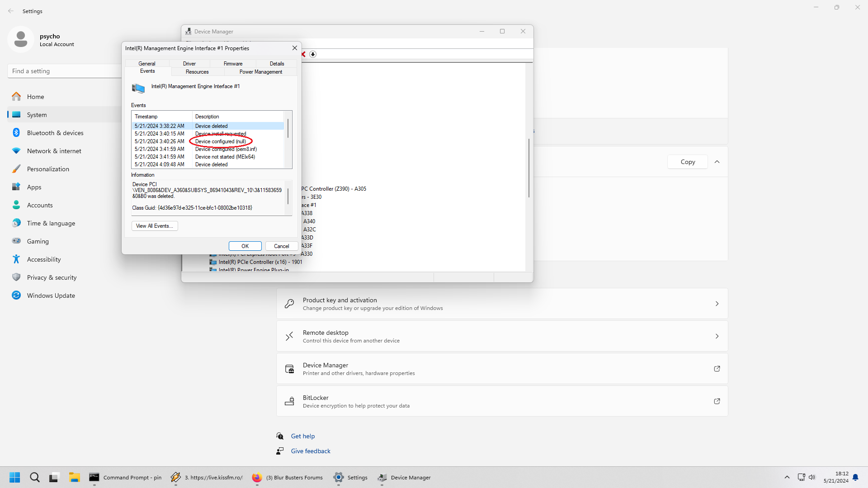Click the volume icon in system tray
The width and height of the screenshot is (868, 488).
(x=812, y=477)
